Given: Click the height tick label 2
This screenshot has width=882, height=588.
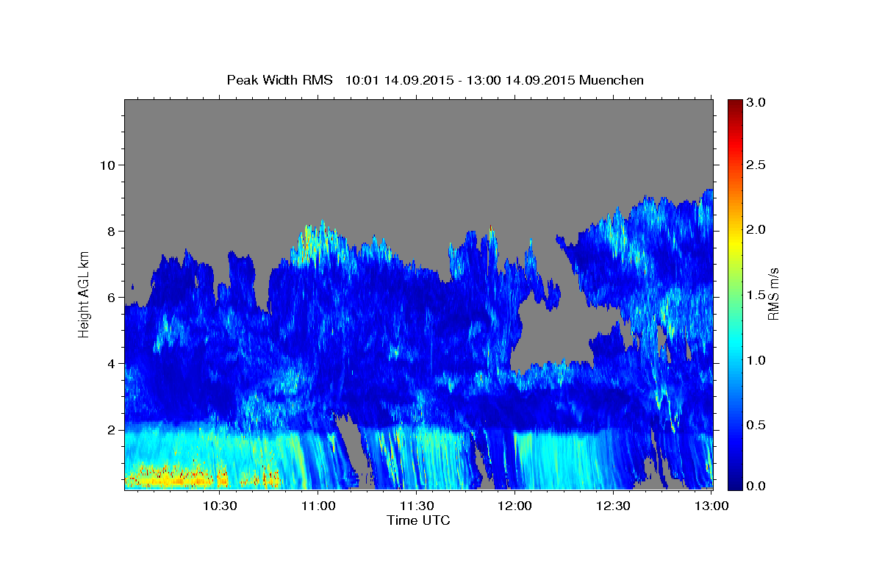Looking at the screenshot, I should tap(113, 429).
